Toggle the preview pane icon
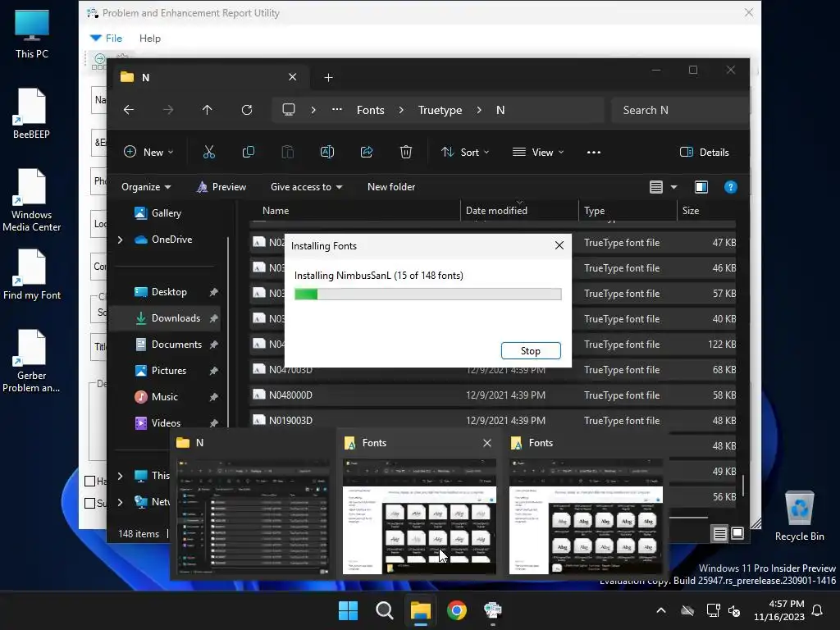Screen dimensions: 840x630 [701, 187]
